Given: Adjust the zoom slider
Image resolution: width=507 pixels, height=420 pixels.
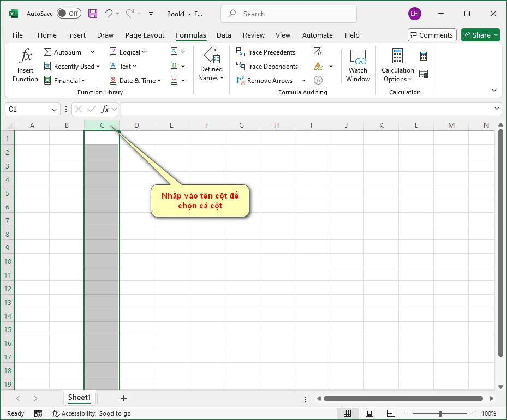Looking at the screenshot, I should (x=440, y=413).
